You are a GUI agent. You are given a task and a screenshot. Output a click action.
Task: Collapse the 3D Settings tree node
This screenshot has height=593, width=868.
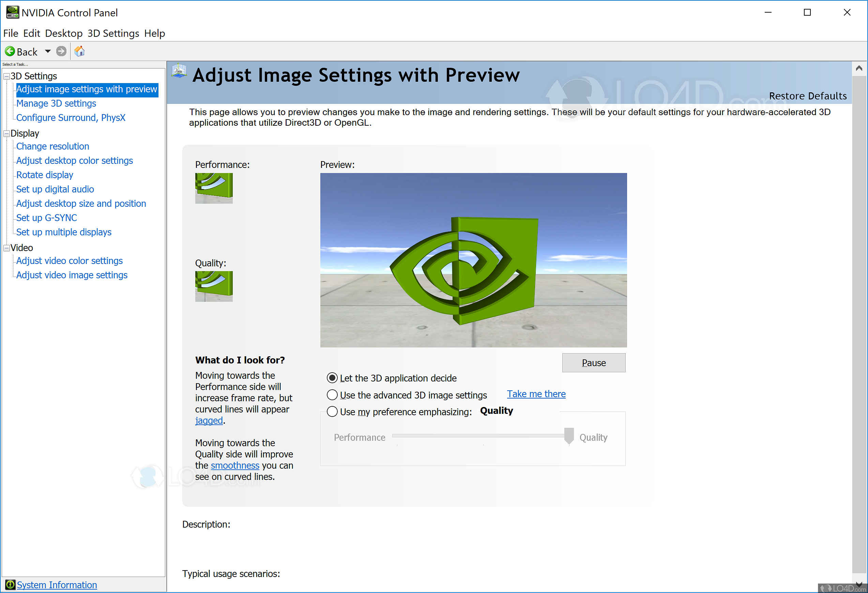6,77
